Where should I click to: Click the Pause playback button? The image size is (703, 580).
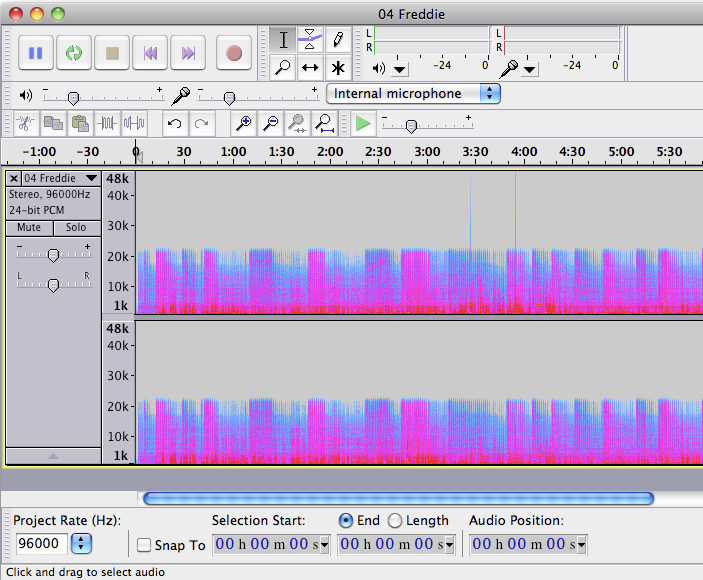35,53
